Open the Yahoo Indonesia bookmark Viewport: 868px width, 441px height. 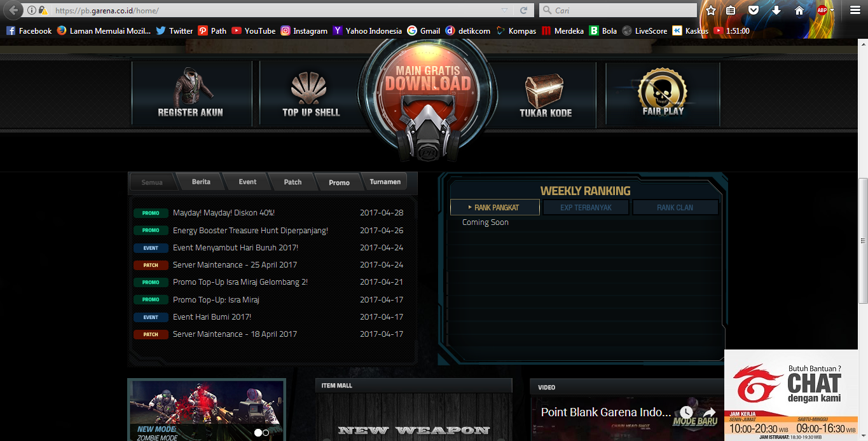[x=368, y=31]
